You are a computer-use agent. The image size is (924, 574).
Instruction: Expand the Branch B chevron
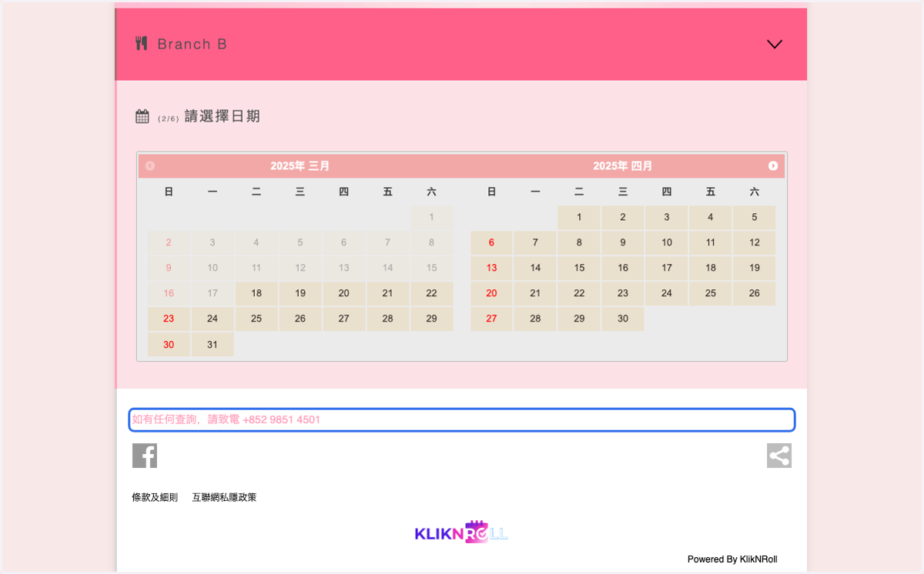coord(775,44)
